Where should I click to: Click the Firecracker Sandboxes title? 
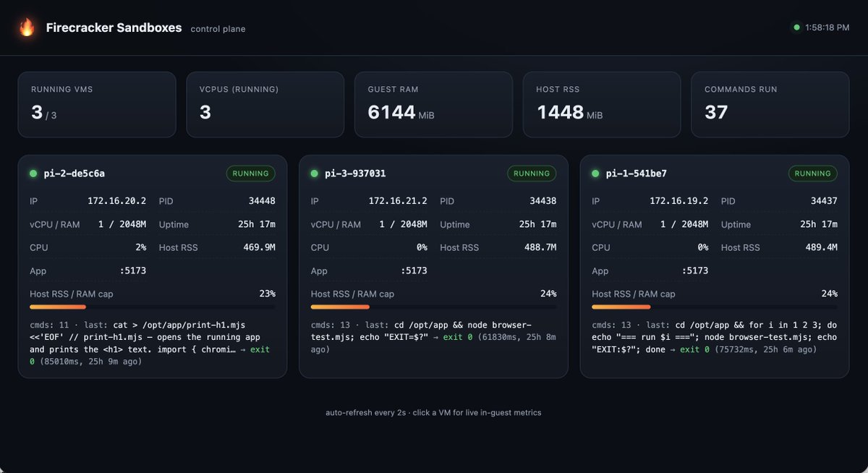pos(114,27)
